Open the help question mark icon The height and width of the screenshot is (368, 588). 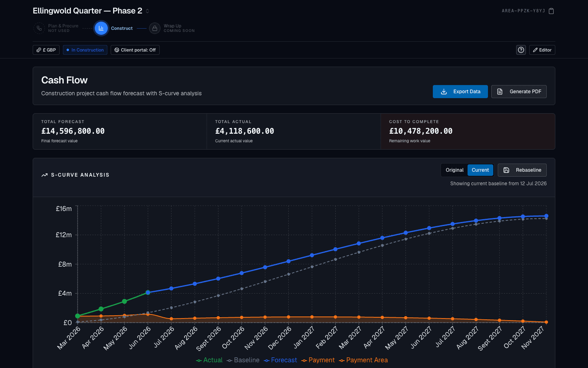[x=521, y=50]
